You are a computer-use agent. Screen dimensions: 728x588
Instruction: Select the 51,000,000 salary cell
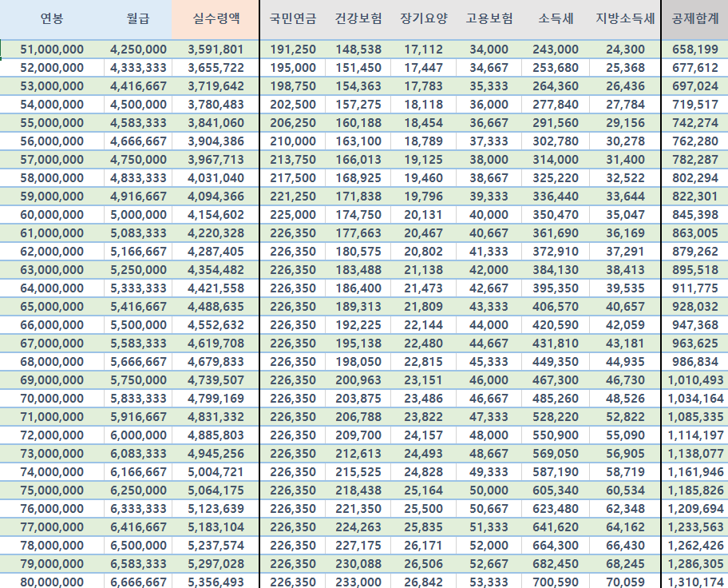pyautogui.click(x=52, y=50)
